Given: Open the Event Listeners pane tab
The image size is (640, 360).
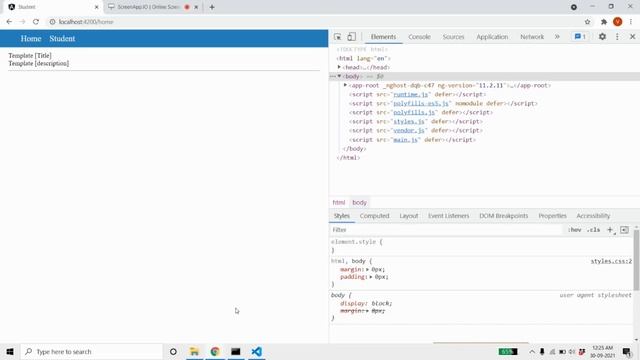Looking at the screenshot, I should [449, 216].
